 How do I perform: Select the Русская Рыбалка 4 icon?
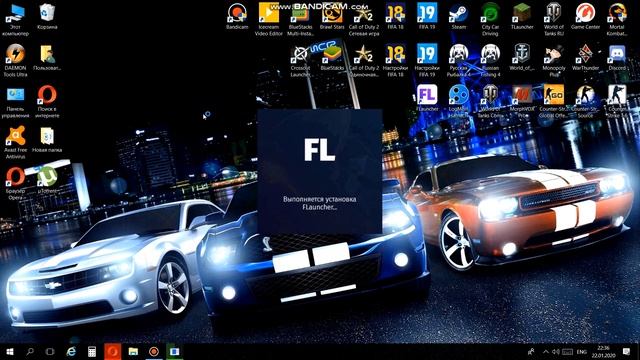coord(459,60)
